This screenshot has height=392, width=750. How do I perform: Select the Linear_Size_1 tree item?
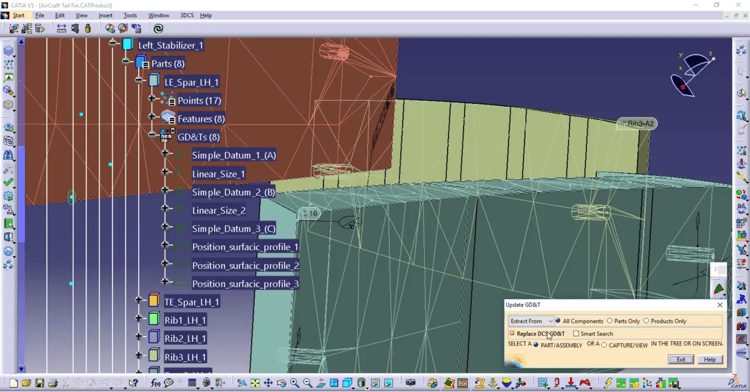tap(219, 174)
